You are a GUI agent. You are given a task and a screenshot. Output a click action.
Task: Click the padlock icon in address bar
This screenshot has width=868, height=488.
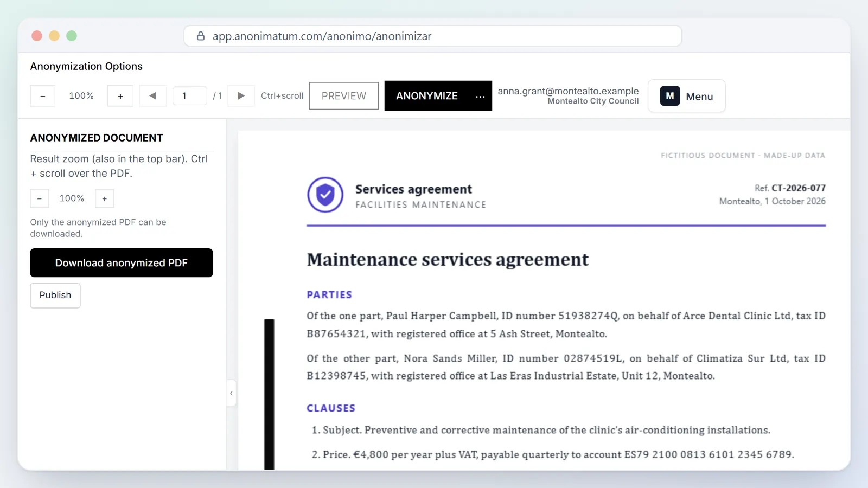tap(201, 36)
